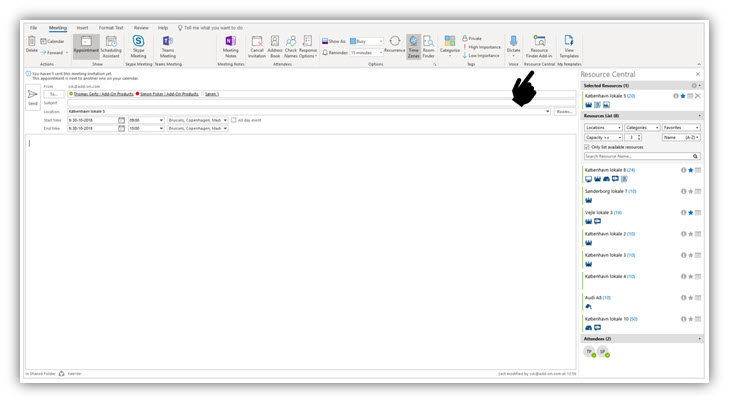Click the TP attendee avatar
The image size is (729, 403).
coord(589,352)
